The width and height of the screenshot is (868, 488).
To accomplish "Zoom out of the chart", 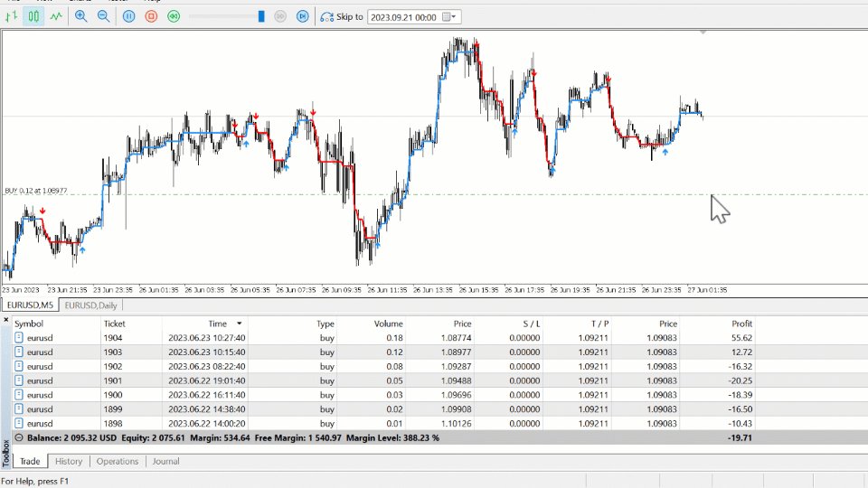I will tap(103, 16).
